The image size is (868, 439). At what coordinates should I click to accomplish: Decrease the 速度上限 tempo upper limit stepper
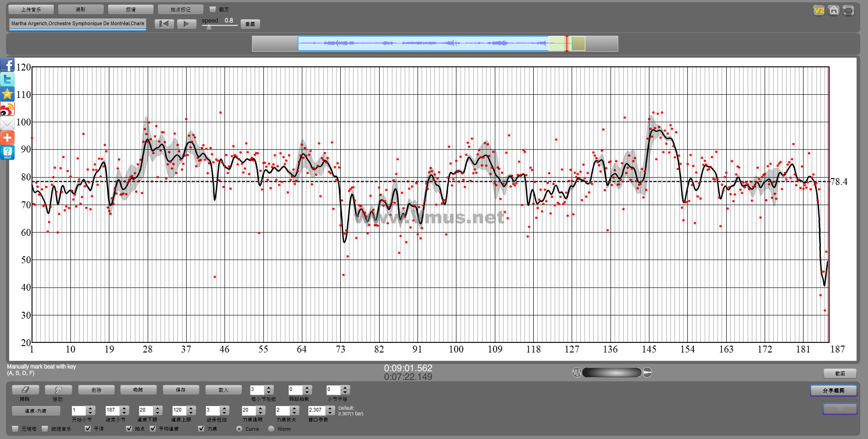(x=191, y=413)
